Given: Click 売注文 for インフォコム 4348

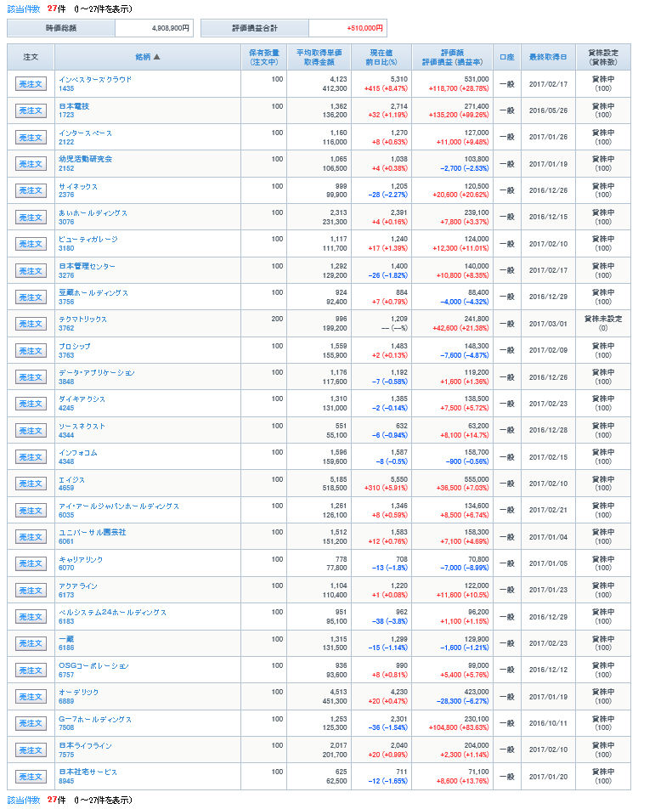Looking at the screenshot, I should [31, 457].
